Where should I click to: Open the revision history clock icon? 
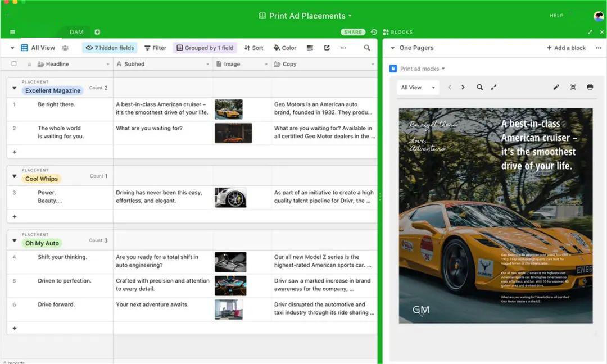pos(374,32)
